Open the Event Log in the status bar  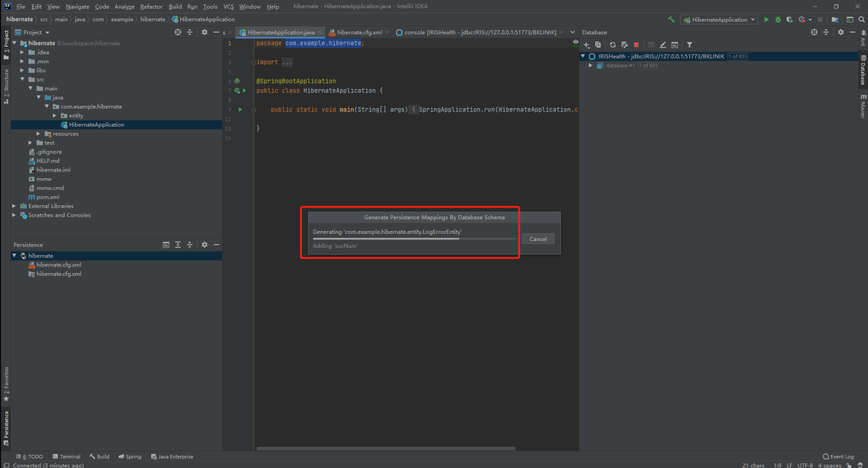pos(838,457)
